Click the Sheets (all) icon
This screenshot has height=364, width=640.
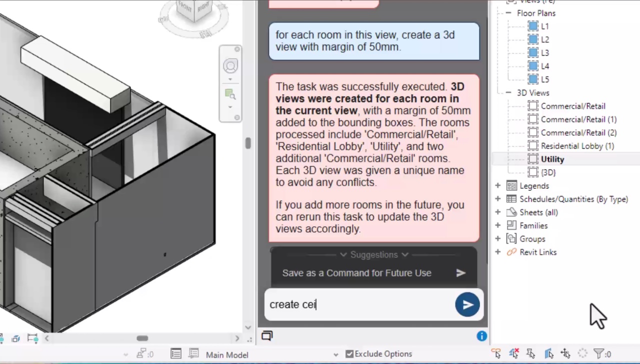511,212
